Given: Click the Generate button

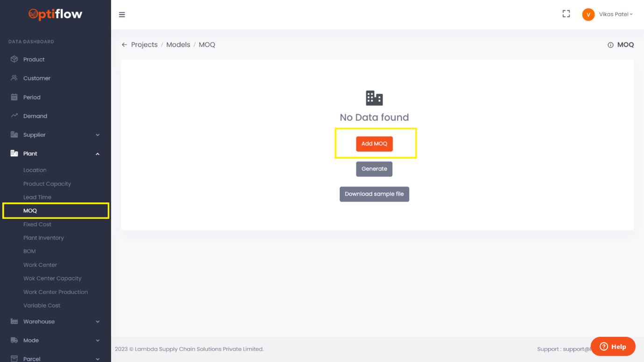Looking at the screenshot, I should coord(374,169).
